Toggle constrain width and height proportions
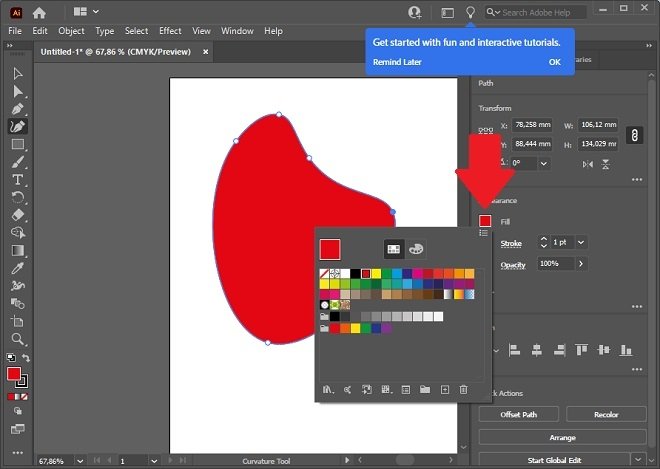This screenshot has height=469, width=660. (x=634, y=135)
